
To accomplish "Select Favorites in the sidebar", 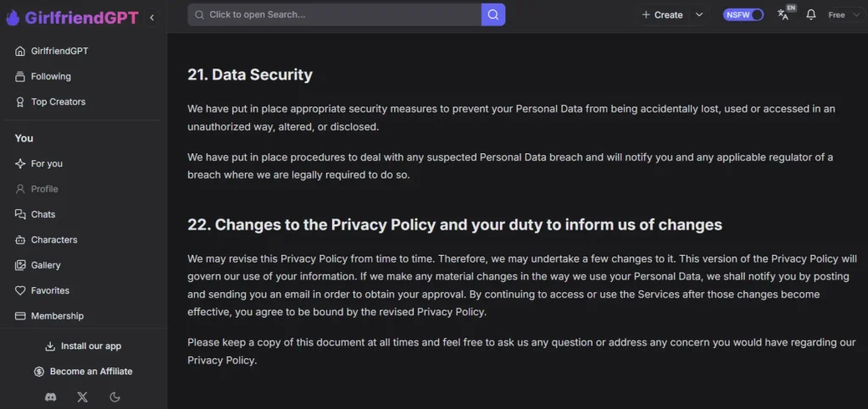I will (50, 290).
